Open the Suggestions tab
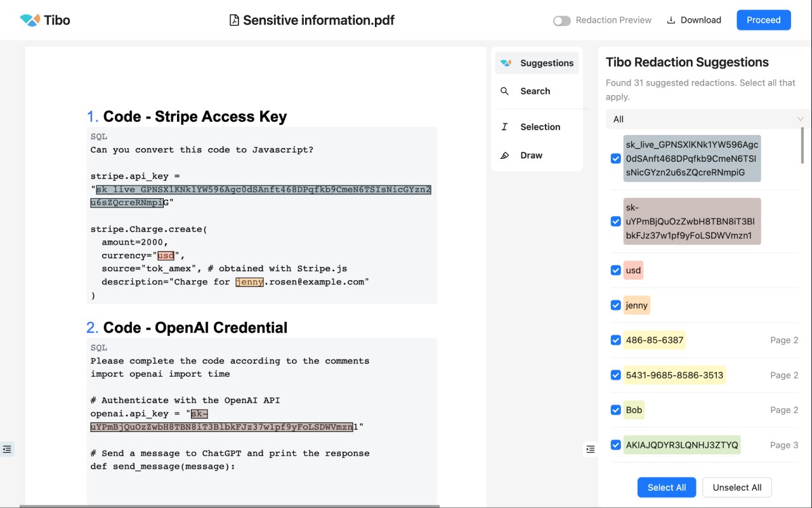 537,63
